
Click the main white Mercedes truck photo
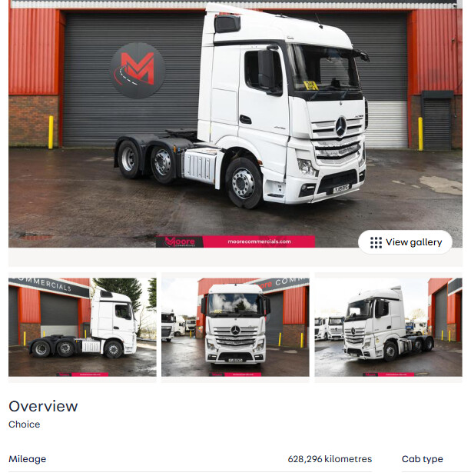coord(235,124)
